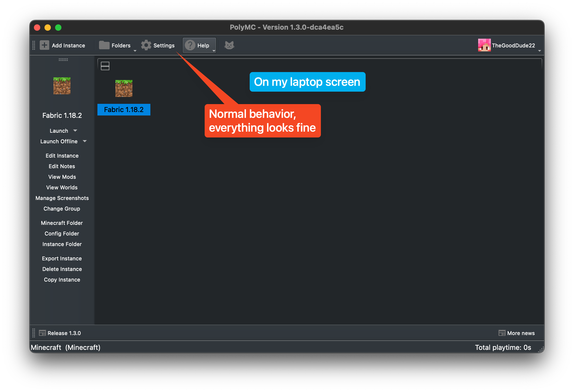The width and height of the screenshot is (574, 392).
Task: Click the Add Instance icon
Action: point(44,45)
